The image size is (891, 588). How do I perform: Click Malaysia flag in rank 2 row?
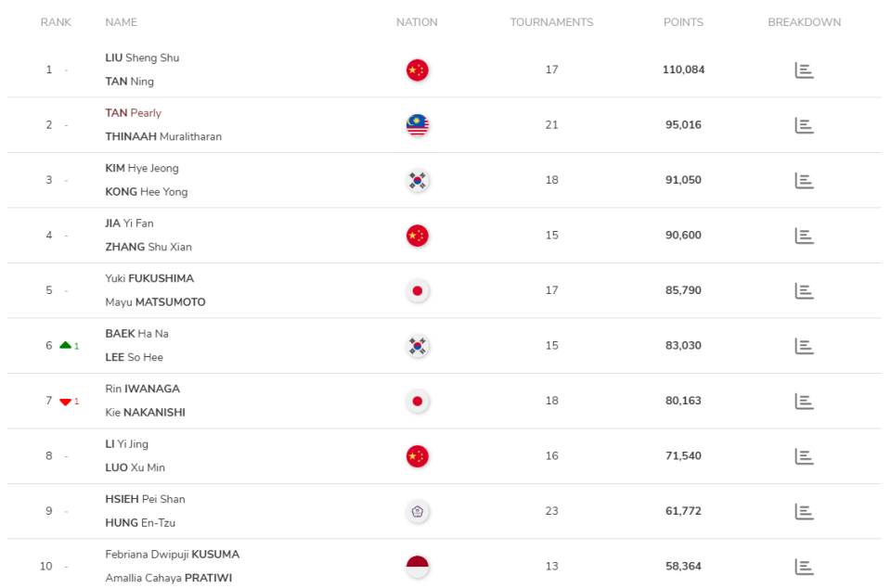pos(418,125)
